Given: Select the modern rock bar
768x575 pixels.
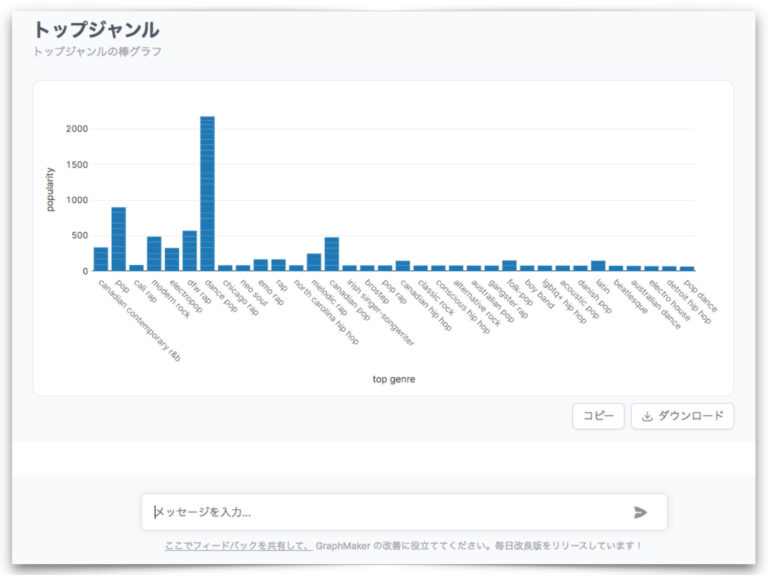Looking at the screenshot, I should pyautogui.click(x=154, y=254).
